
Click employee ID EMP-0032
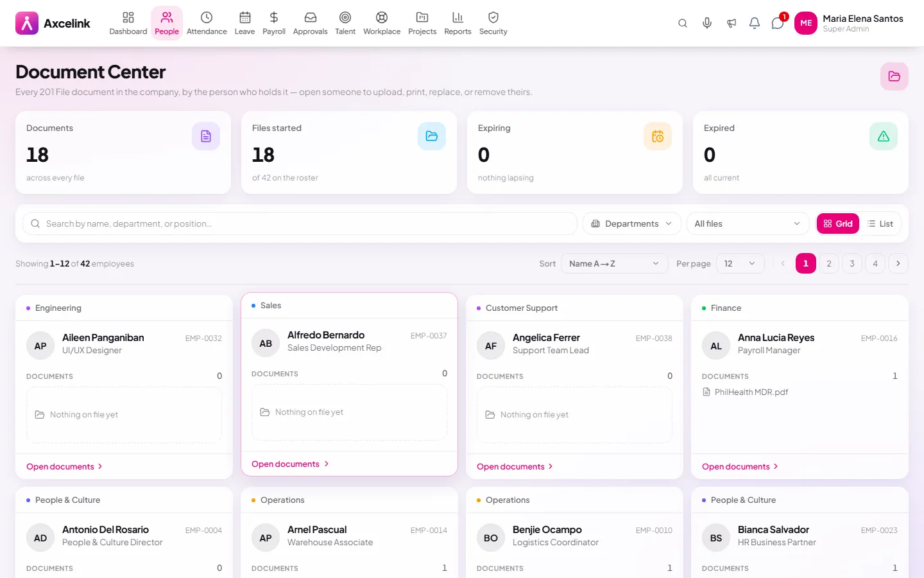click(203, 338)
